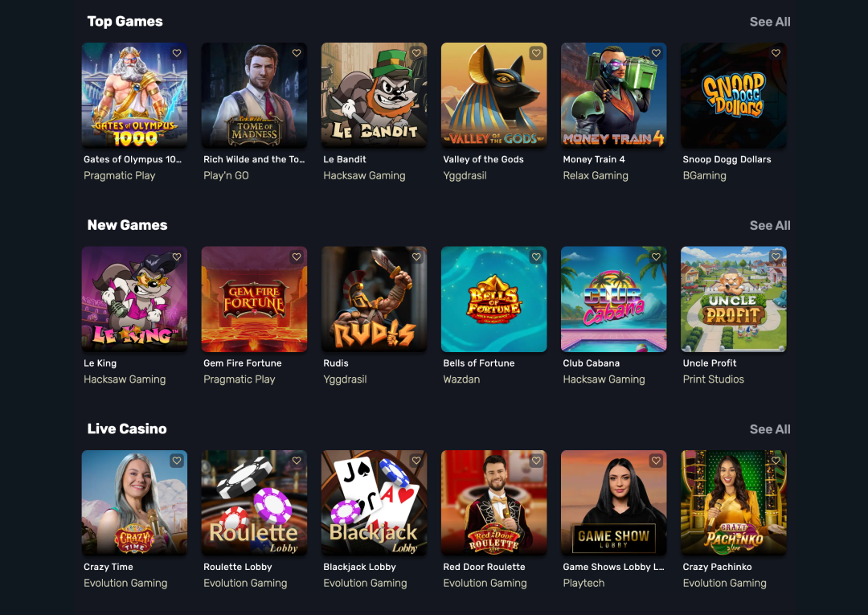Click the heart on Club Cabana tile
This screenshot has height=615, width=868.
tap(656, 256)
